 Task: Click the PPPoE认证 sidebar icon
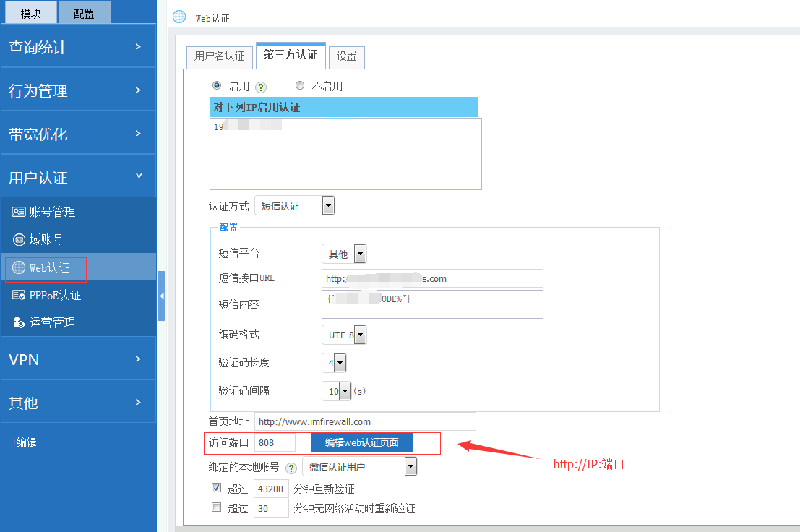[19, 295]
